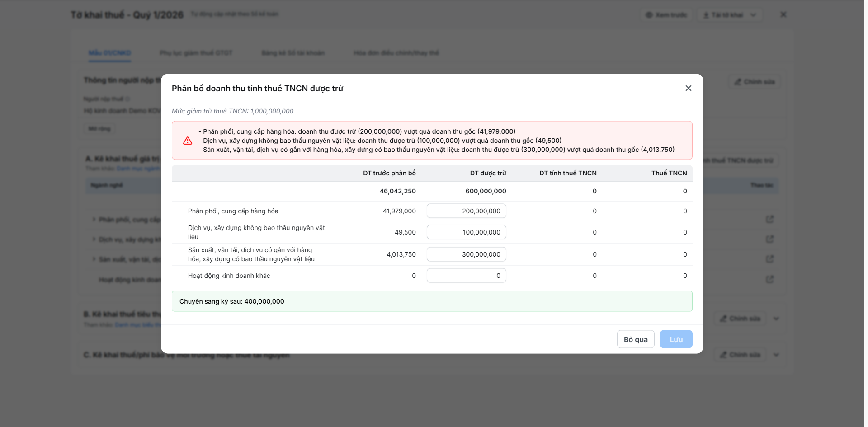Screen dimensions: 868x427
Task: Edit deductible revenue field showing 300,000,000
Action: pyautogui.click(x=466, y=254)
